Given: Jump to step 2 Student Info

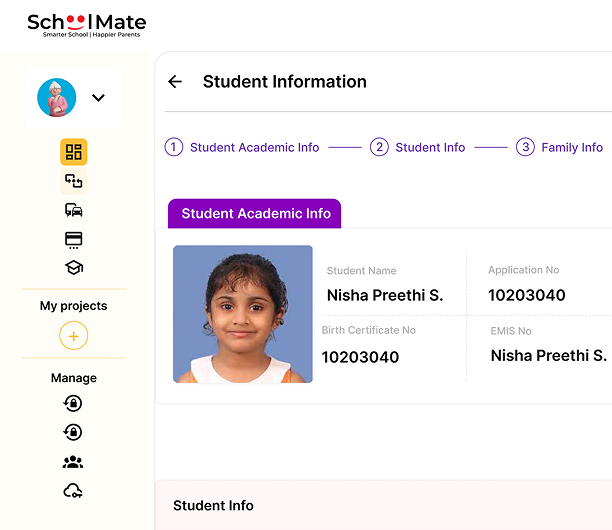Looking at the screenshot, I should 418,147.
